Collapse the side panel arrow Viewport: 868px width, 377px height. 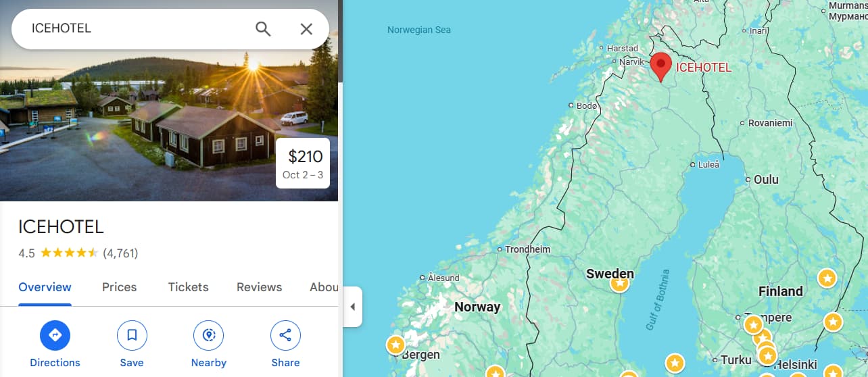tap(352, 307)
